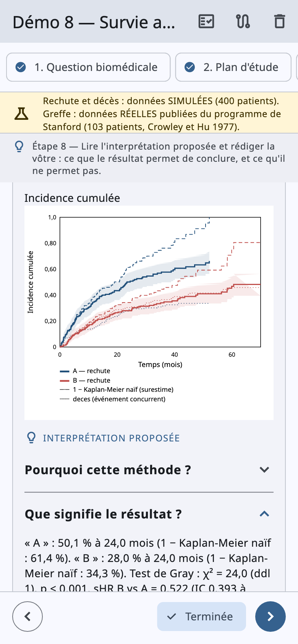Click the Que signifie le résultat heading

tap(103, 514)
